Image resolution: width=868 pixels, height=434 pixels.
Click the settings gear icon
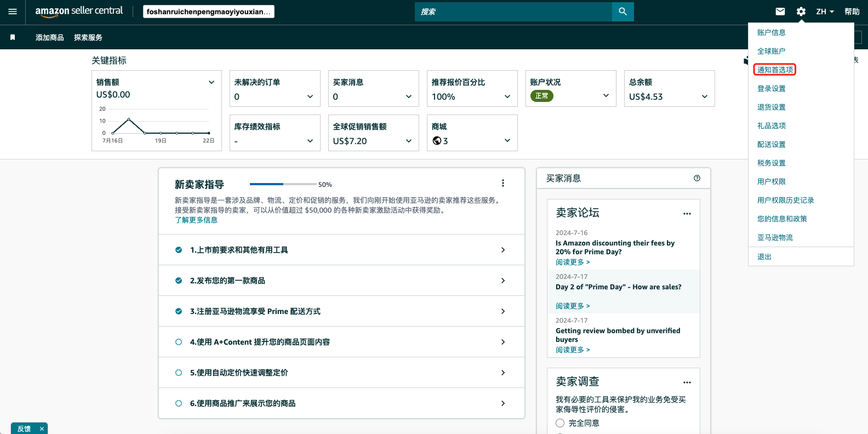tap(801, 12)
